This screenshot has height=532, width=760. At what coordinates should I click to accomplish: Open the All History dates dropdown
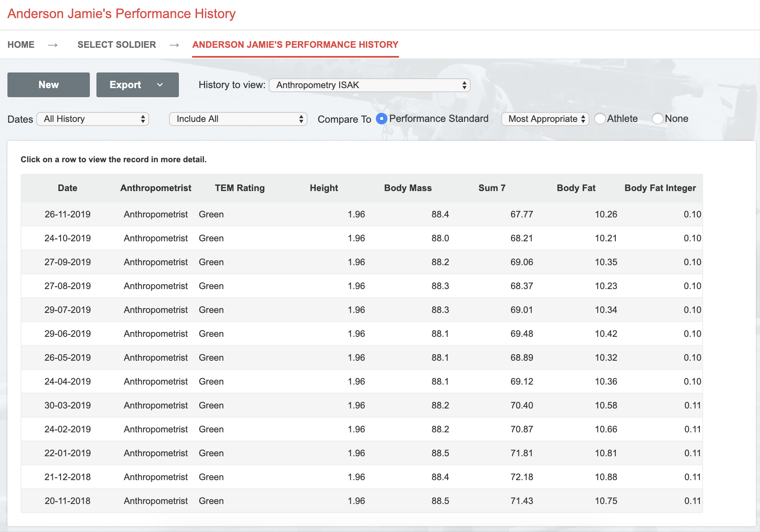click(x=93, y=119)
